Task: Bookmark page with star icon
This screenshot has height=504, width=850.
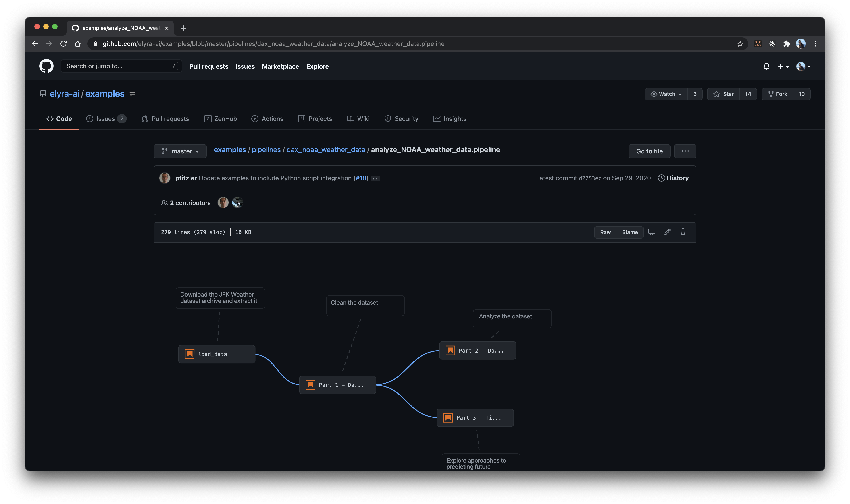Action: click(x=740, y=44)
